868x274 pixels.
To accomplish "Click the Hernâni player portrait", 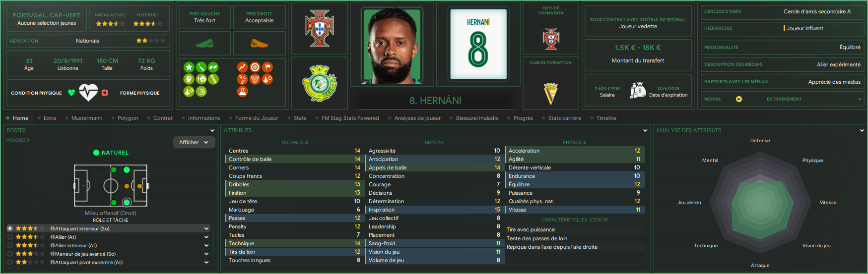I will [x=392, y=45].
